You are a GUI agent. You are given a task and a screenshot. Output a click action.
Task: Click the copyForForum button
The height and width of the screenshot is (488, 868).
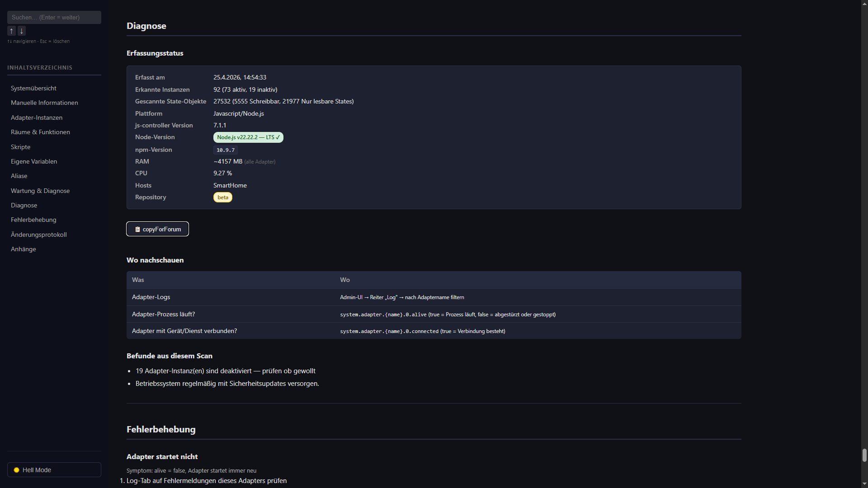pyautogui.click(x=157, y=229)
